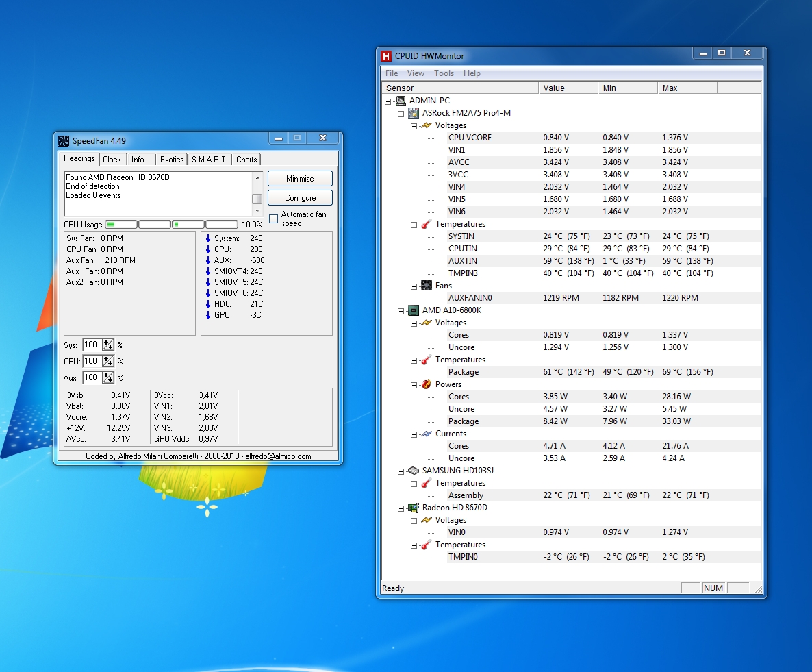
Task: Click the third CPU Usage progress bar
Action: point(188,225)
